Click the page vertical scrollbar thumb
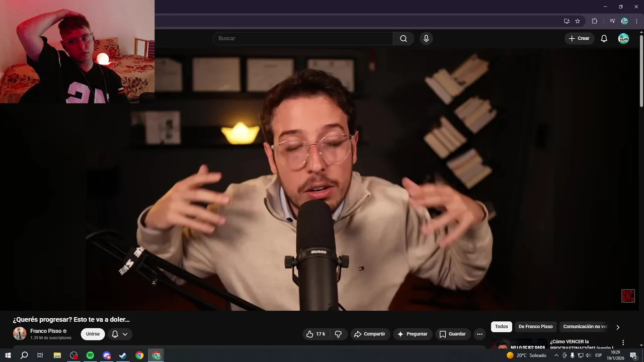Viewport: 644px width, 362px height. pyautogui.click(x=641, y=70)
